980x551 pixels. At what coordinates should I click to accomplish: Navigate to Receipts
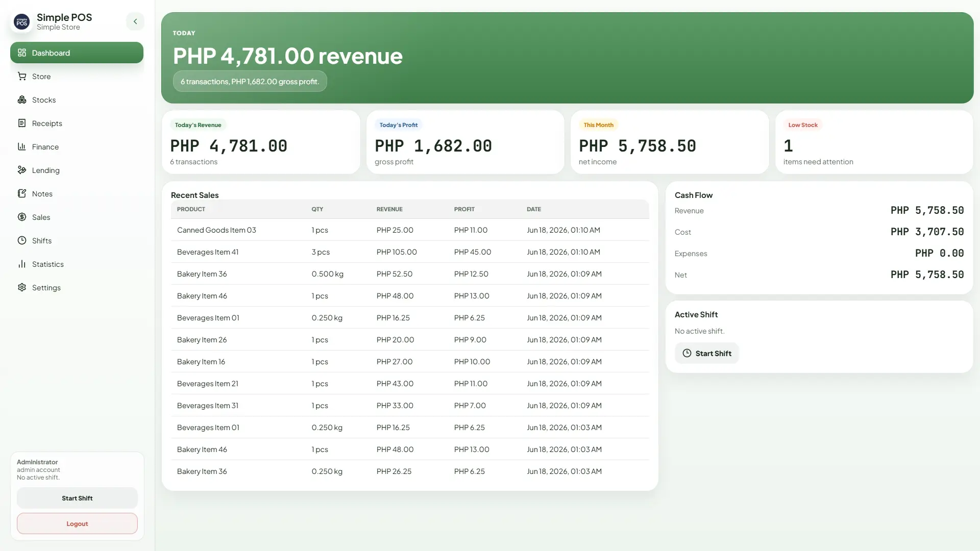[x=77, y=123]
